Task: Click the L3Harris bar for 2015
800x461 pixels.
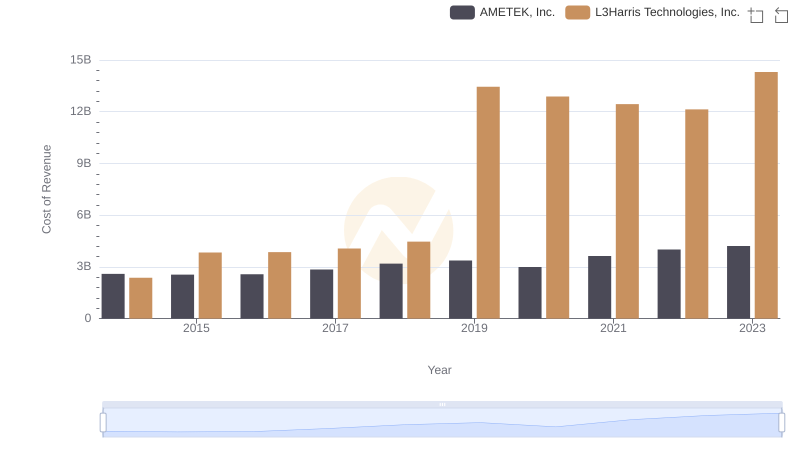Action: pyautogui.click(x=210, y=285)
